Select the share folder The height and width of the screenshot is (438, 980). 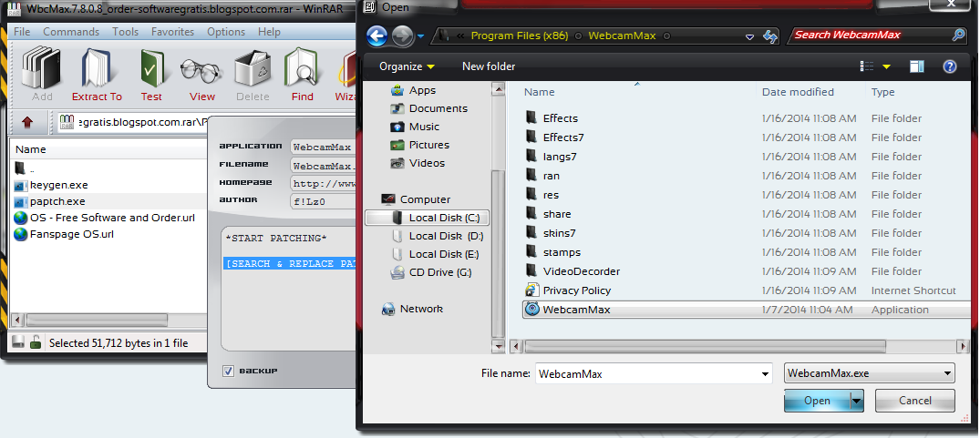coord(557,214)
